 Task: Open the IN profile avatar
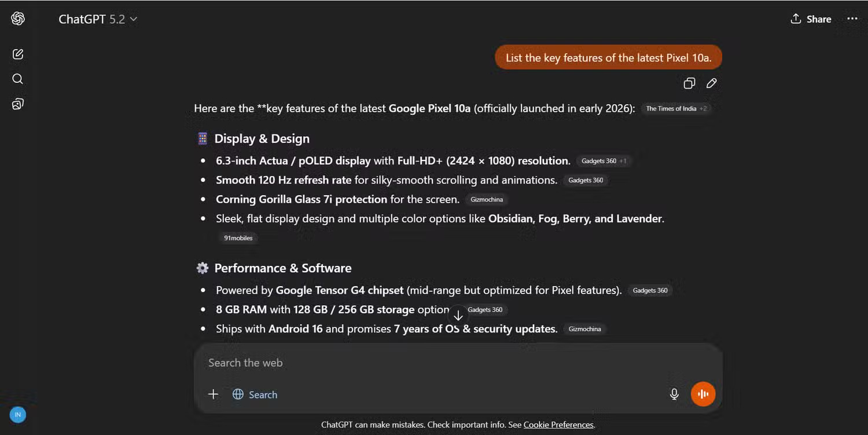coord(17,415)
